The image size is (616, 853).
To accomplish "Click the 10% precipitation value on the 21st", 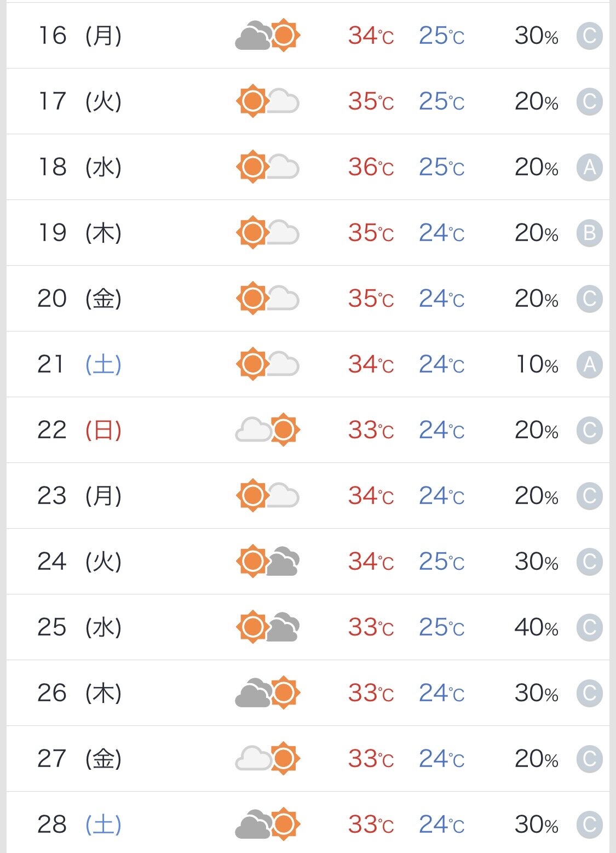I will (x=536, y=364).
